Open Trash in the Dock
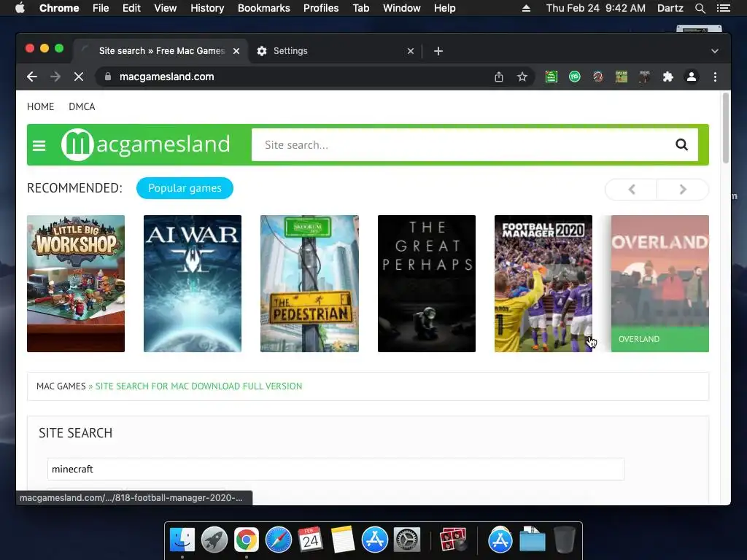The width and height of the screenshot is (747, 560). pos(565,540)
